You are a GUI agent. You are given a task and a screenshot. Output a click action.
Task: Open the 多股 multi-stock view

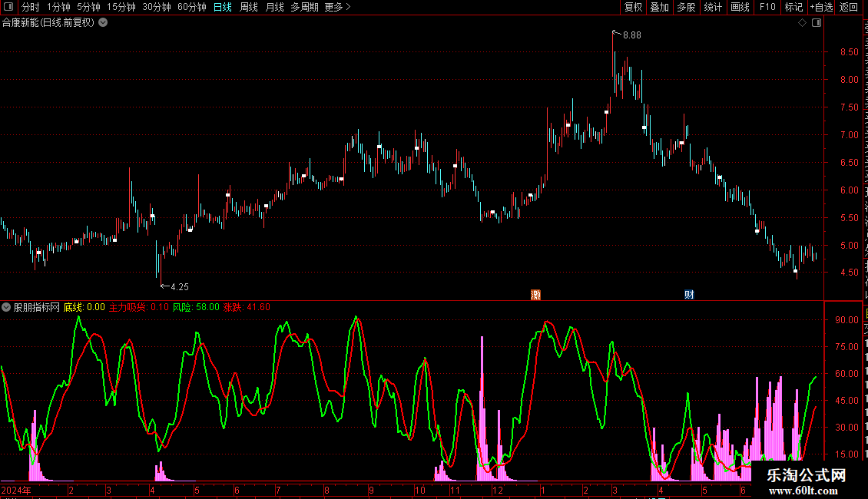tap(686, 7)
